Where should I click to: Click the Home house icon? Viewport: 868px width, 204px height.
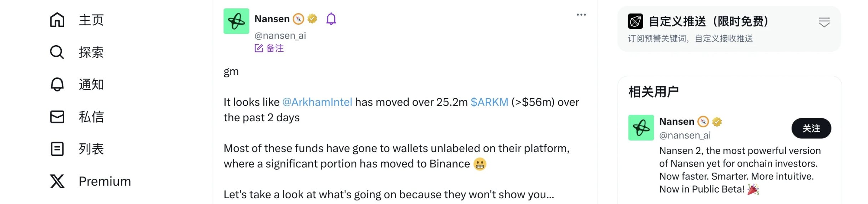tap(57, 20)
